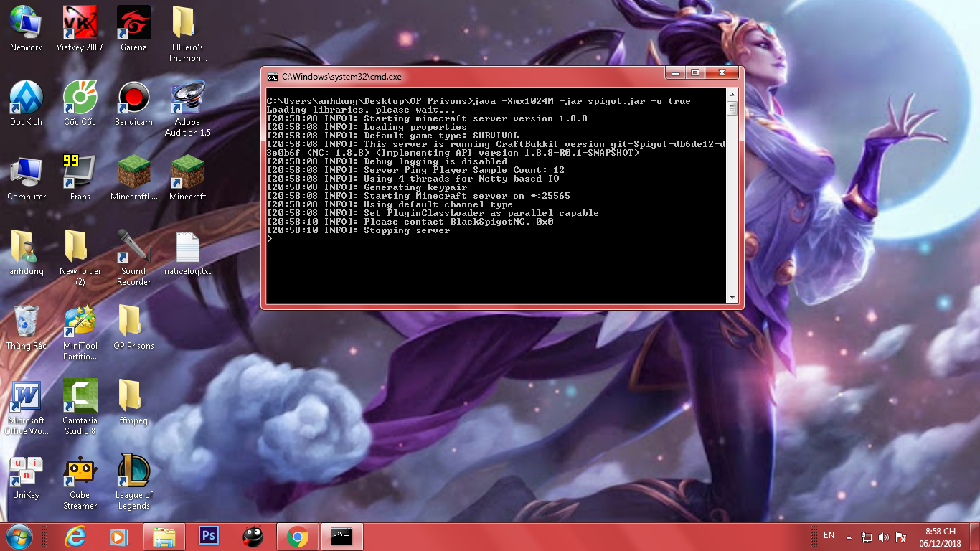
Task: Select the Vietkey 2007 shortcut
Action: pyautogui.click(x=80, y=29)
